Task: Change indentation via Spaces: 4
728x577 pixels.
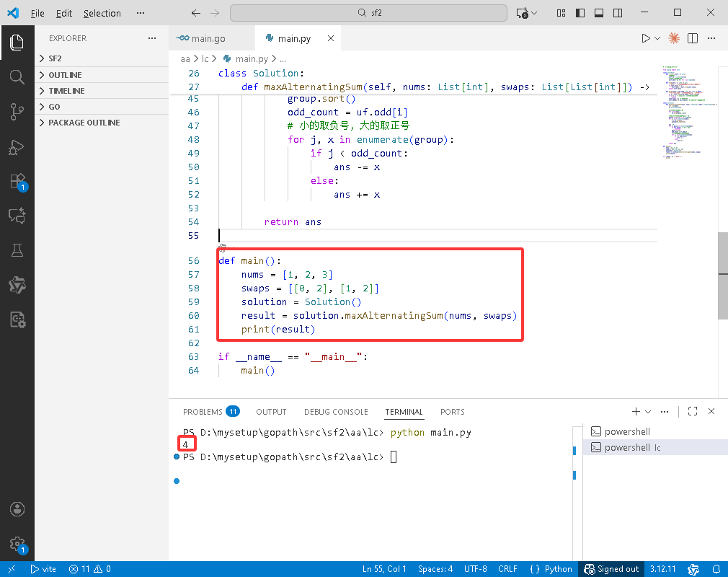Action: tap(435, 569)
